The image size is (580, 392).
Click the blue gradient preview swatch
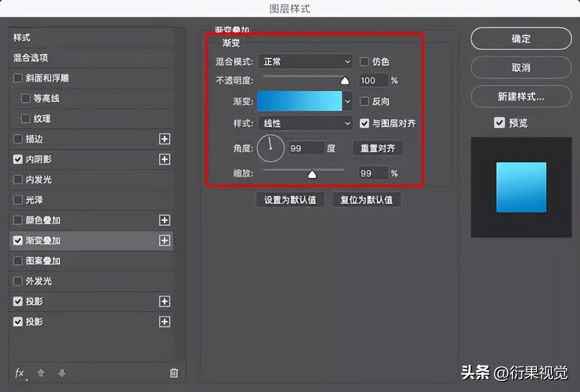click(299, 101)
